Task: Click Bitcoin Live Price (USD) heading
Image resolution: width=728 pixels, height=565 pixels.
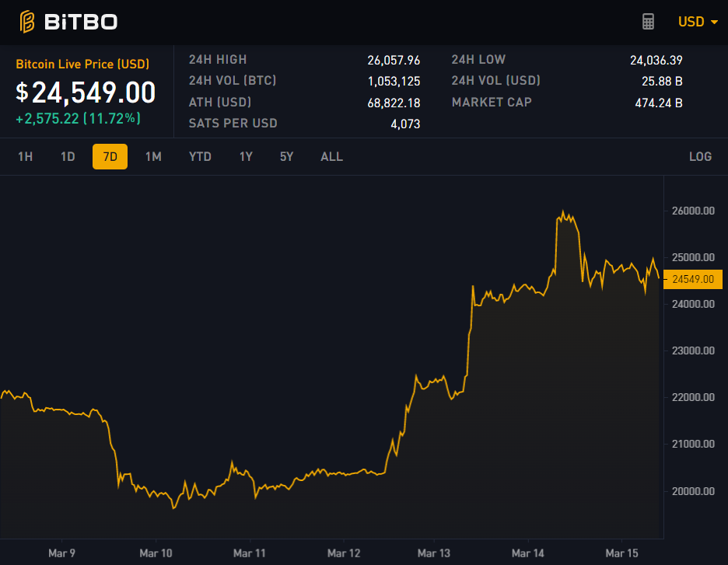Action: [82, 64]
